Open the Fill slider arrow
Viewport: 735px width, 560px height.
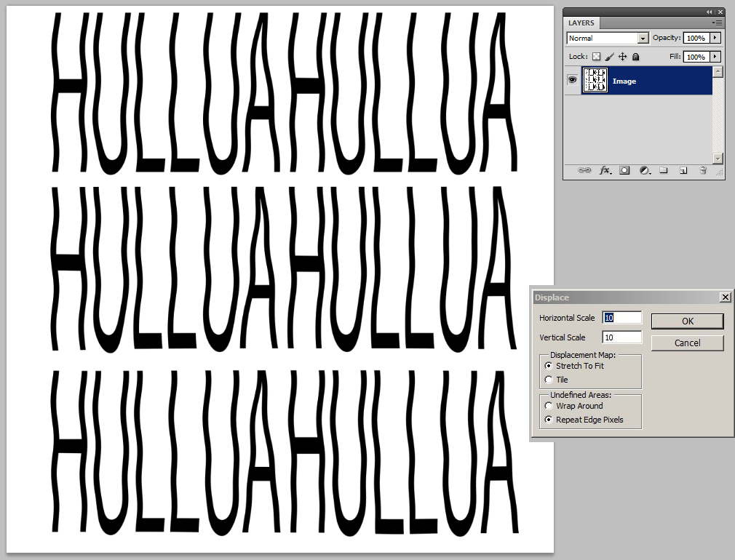click(715, 56)
